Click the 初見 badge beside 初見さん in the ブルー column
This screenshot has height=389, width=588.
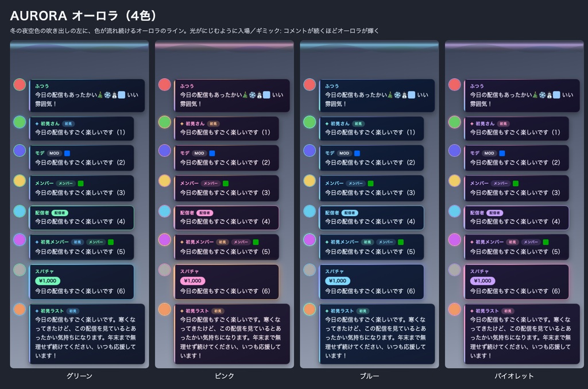coord(358,124)
